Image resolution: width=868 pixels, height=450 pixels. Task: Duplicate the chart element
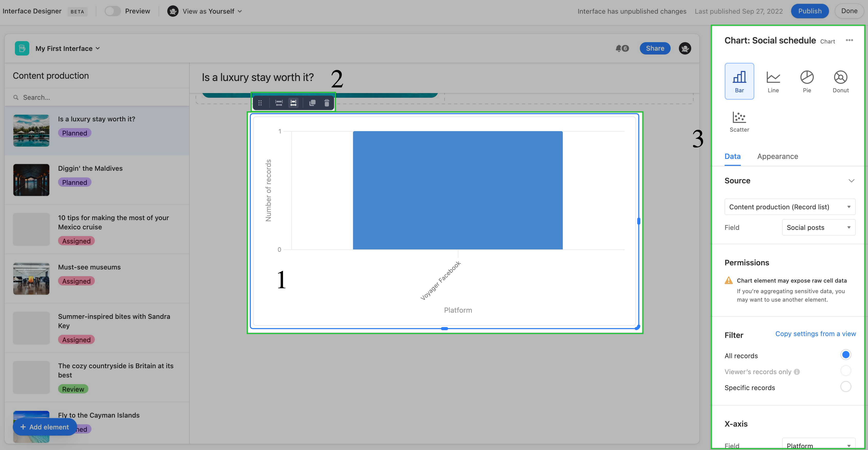pos(312,103)
